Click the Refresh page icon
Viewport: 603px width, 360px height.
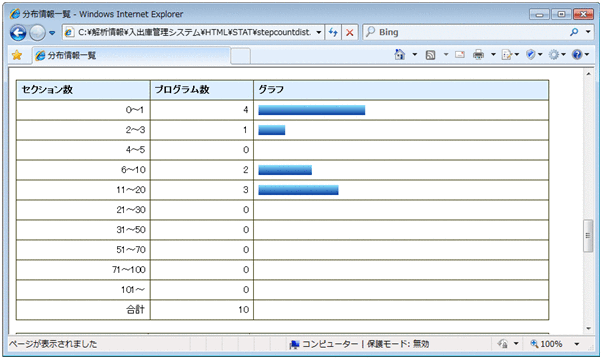click(x=333, y=32)
